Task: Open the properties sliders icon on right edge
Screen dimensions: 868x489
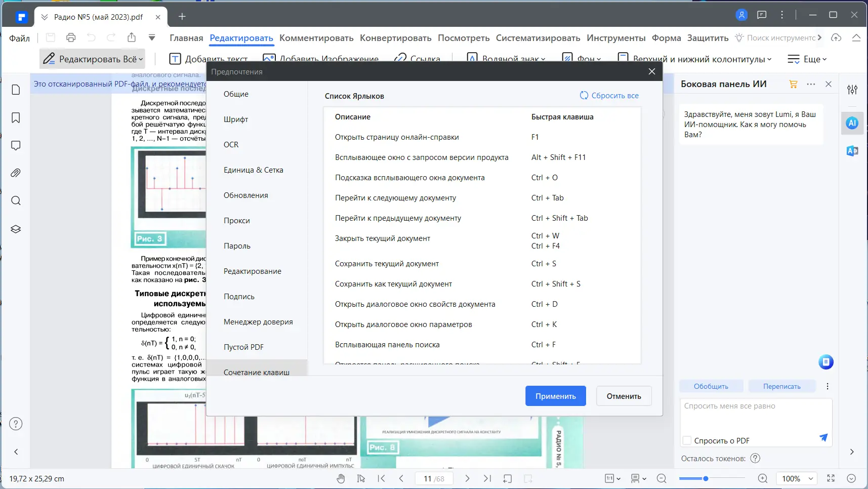Action: point(852,90)
